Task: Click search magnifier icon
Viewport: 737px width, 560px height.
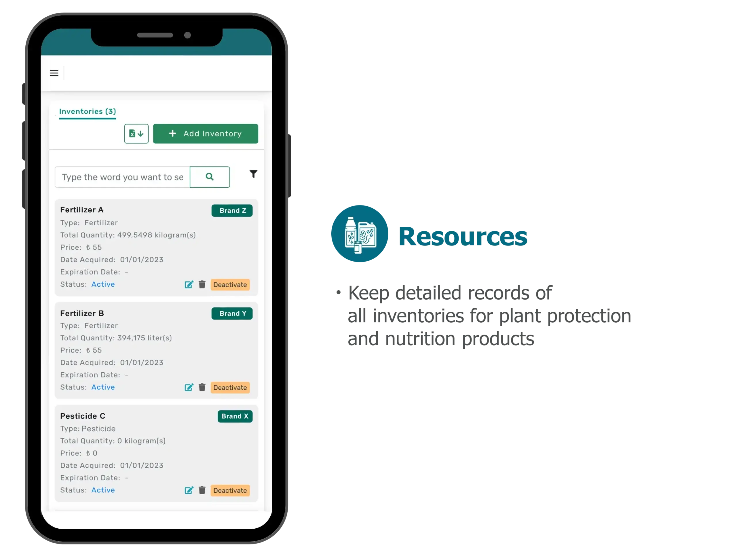Action: pyautogui.click(x=209, y=176)
